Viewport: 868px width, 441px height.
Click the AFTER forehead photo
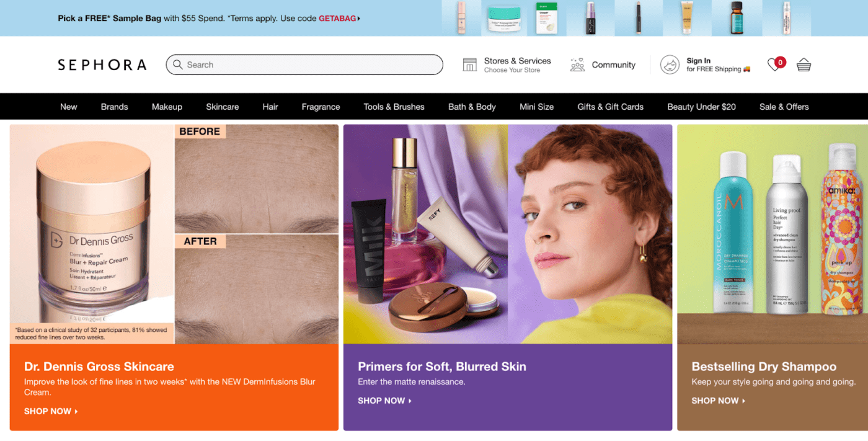tap(257, 289)
